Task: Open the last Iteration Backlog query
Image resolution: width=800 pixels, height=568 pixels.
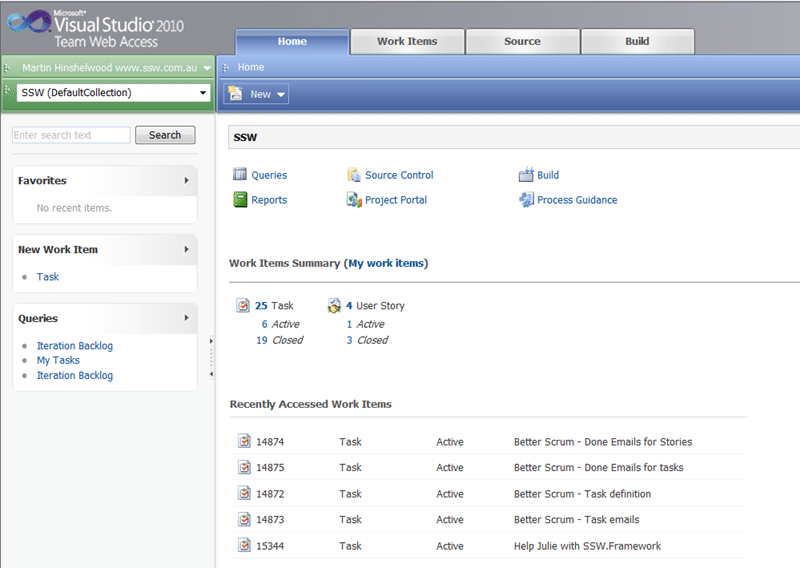Action: click(74, 375)
